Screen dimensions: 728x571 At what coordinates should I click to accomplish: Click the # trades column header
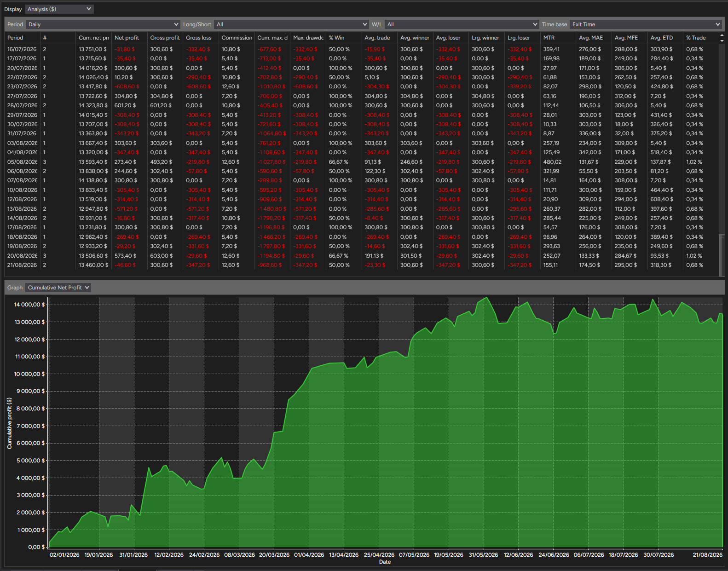pyautogui.click(x=58, y=38)
